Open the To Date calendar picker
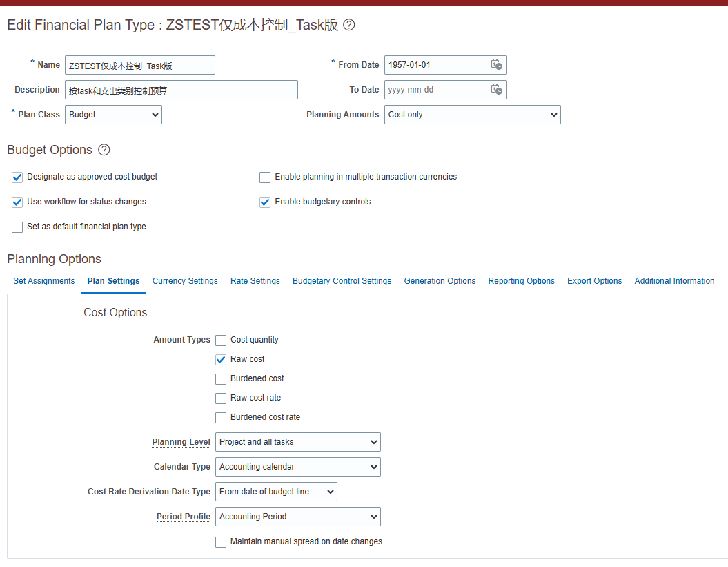This screenshot has height=567, width=728. pos(496,89)
